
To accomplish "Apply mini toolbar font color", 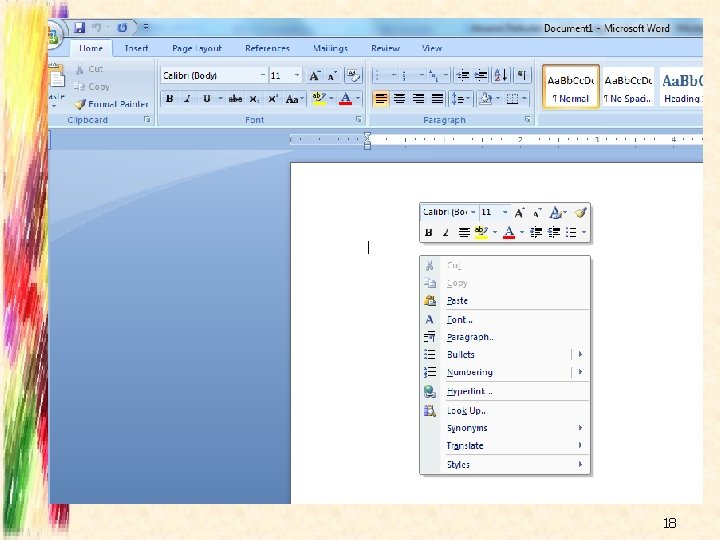I will pos(509,232).
